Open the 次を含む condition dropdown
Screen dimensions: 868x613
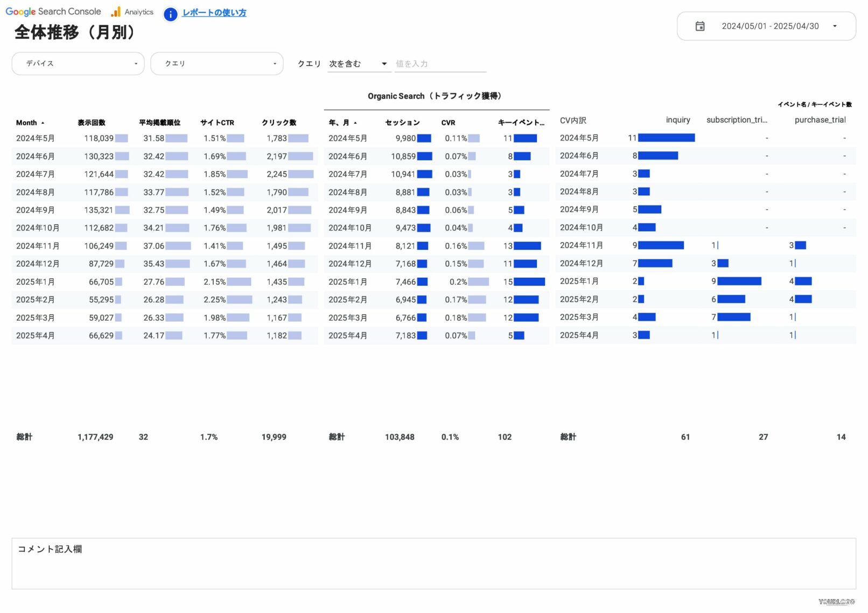358,64
